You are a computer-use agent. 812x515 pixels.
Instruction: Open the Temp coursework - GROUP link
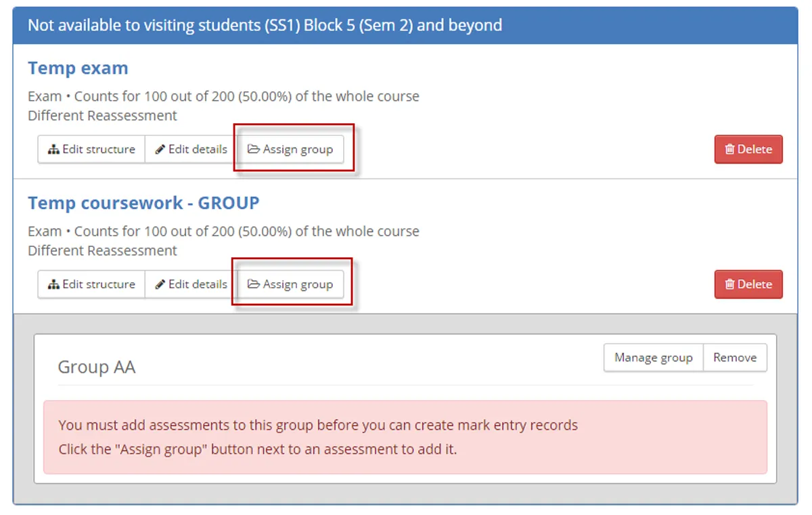click(x=143, y=203)
